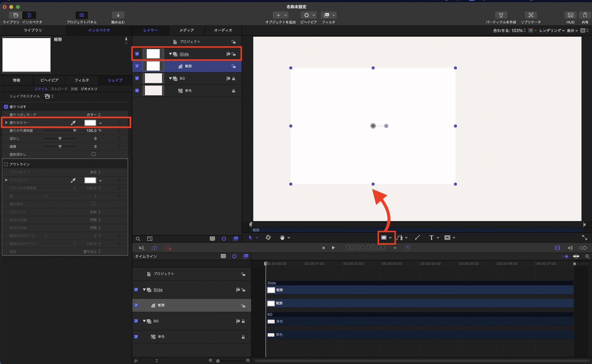
Task: Disable BG group visibility in layers list
Action: (137, 78)
